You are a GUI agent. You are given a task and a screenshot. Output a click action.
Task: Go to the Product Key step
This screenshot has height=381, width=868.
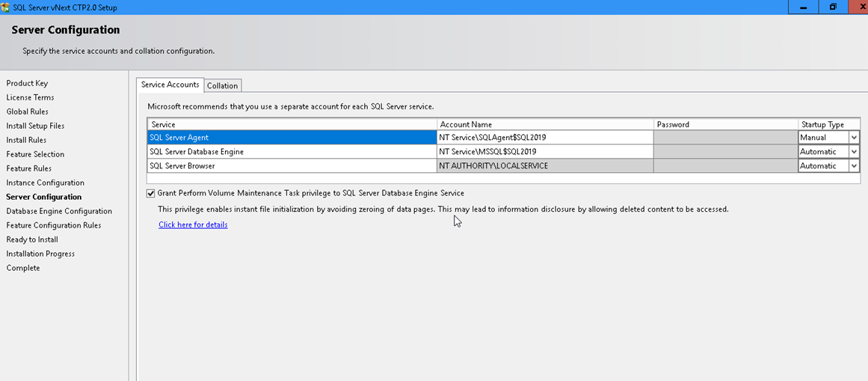click(x=27, y=83)
